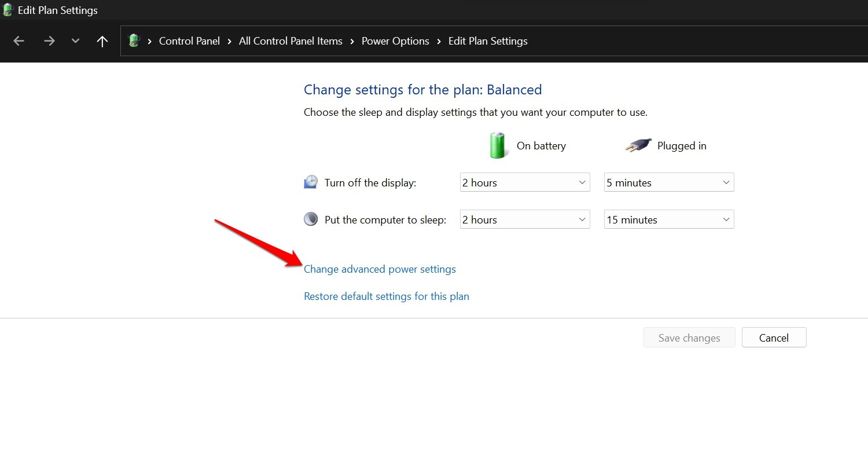Open sleep Plugged in dropdown
Image resolution: width=868 pixels, height=462 pixels.
[x=669, y=219]
